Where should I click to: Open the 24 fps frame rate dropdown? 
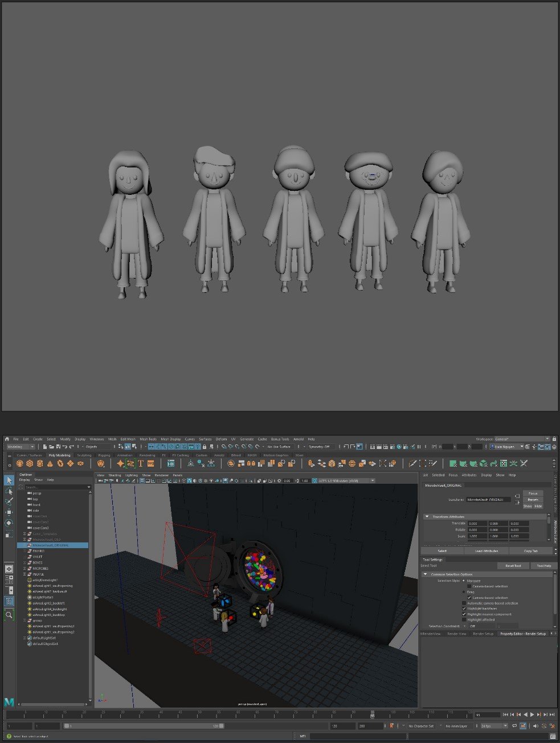[493, 726]
